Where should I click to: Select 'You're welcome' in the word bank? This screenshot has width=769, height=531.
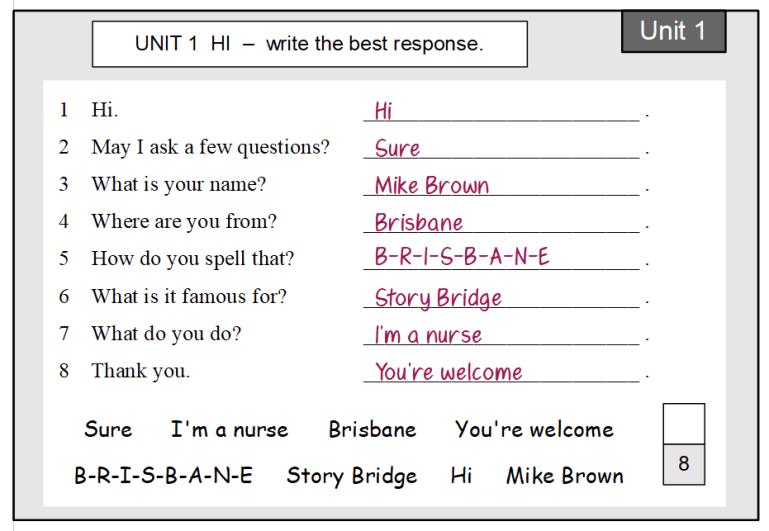coord(534,430)
